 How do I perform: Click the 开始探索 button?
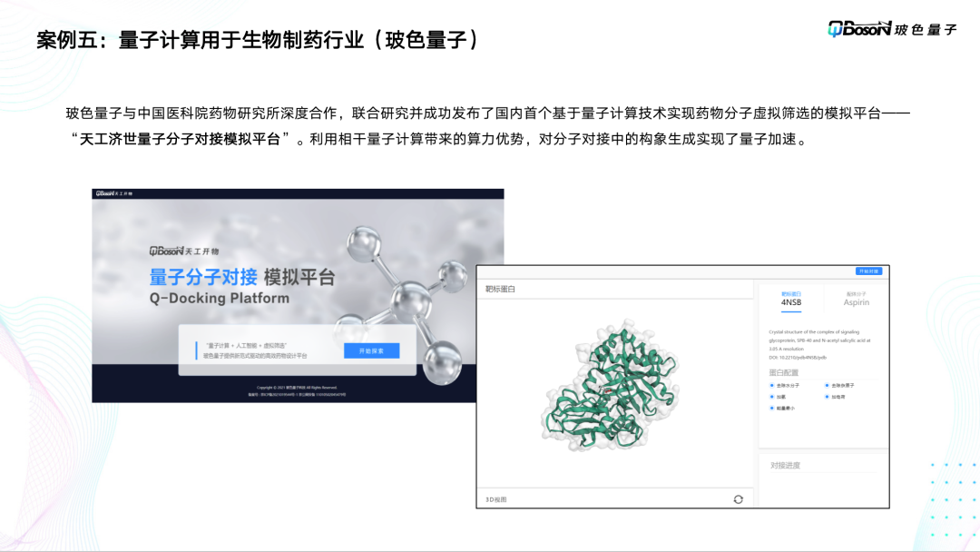pyautogui.click(x=371, y=350)
